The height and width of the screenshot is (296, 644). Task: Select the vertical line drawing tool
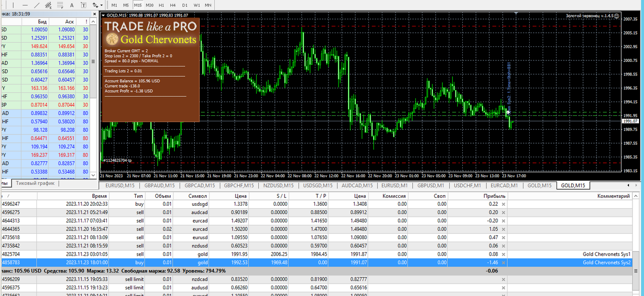pos(13,5)
